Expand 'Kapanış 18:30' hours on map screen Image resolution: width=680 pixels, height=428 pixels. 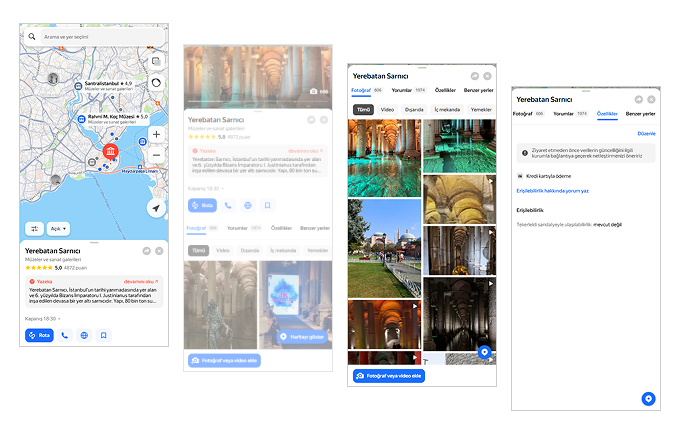click(x=42, y=319)
